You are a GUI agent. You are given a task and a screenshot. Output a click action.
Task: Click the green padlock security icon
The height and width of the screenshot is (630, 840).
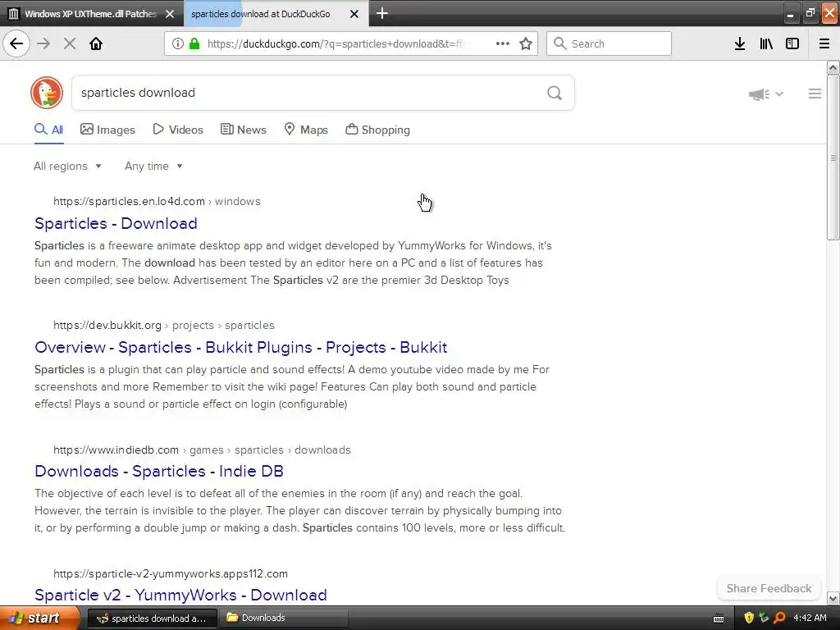click(x=194, y=43)
